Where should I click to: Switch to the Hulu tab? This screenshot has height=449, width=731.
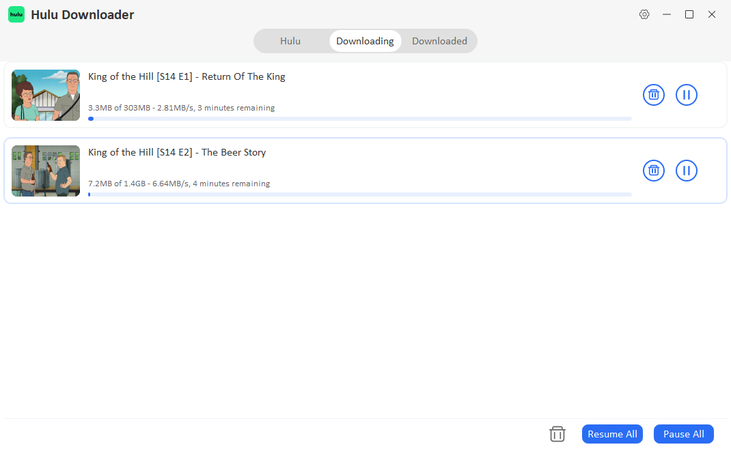click(290, 41)
